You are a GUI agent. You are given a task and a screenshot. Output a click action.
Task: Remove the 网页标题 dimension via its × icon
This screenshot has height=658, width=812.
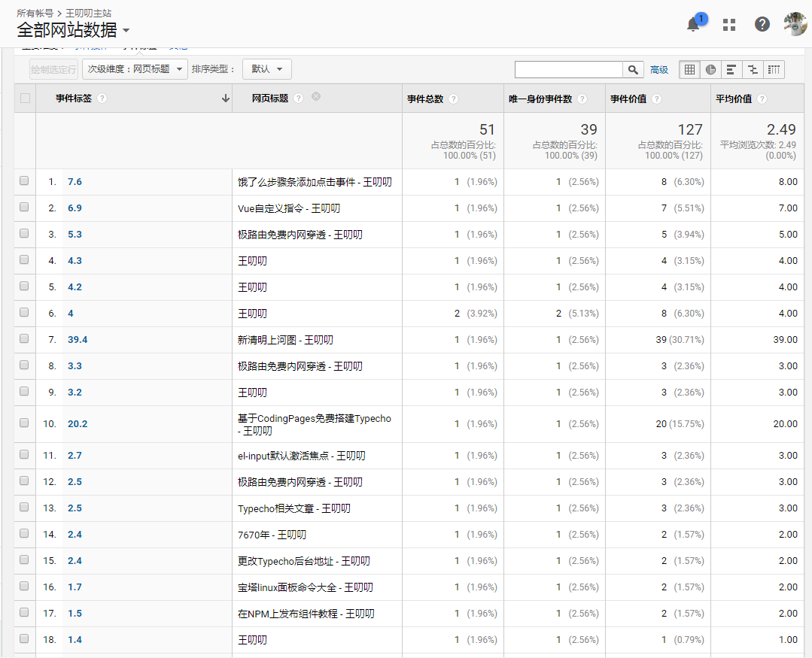[316, 96]
